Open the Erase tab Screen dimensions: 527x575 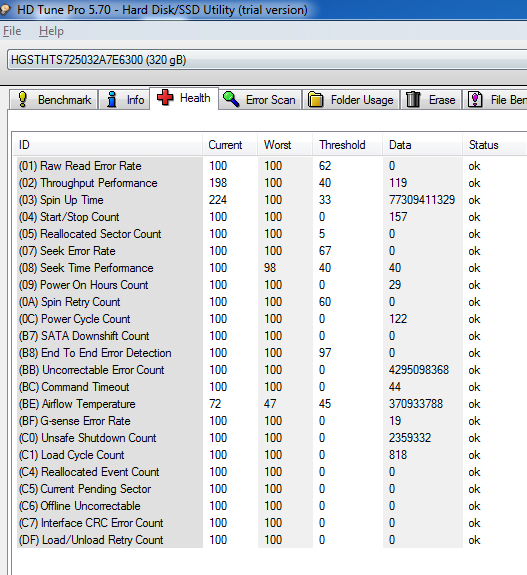coord(431,99)
